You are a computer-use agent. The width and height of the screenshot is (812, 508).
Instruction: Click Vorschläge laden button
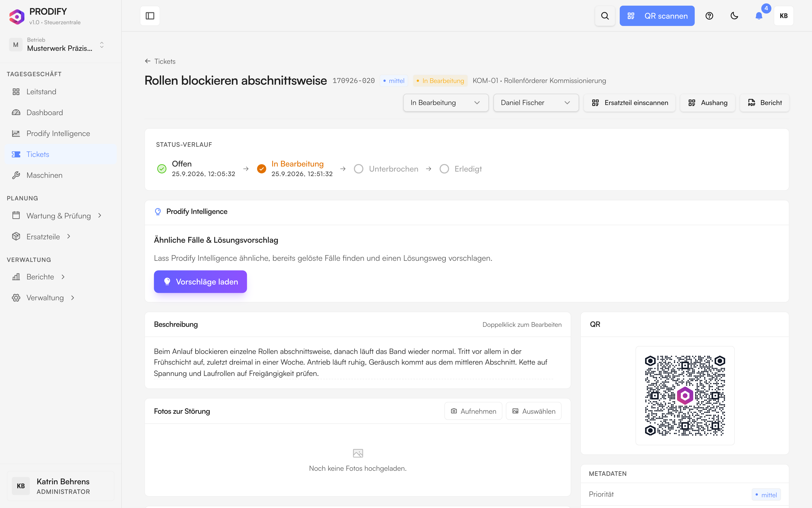tap(200, 281)
